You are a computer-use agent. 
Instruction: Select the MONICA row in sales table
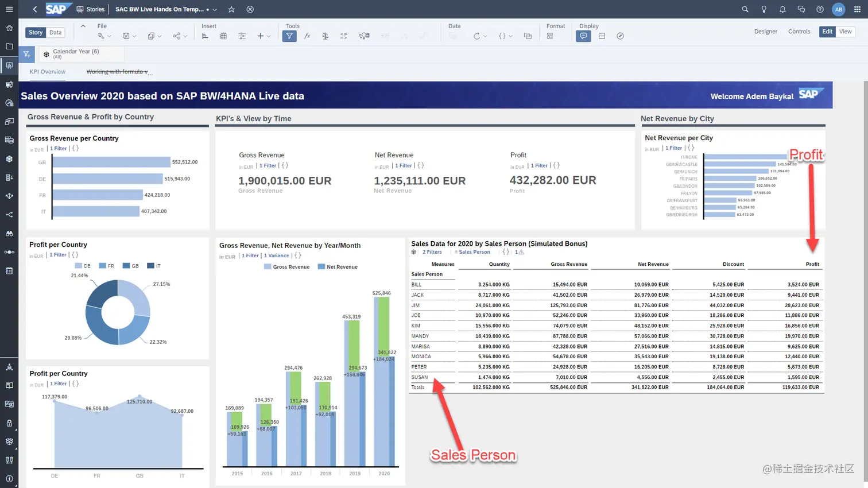tap(617, 357)
